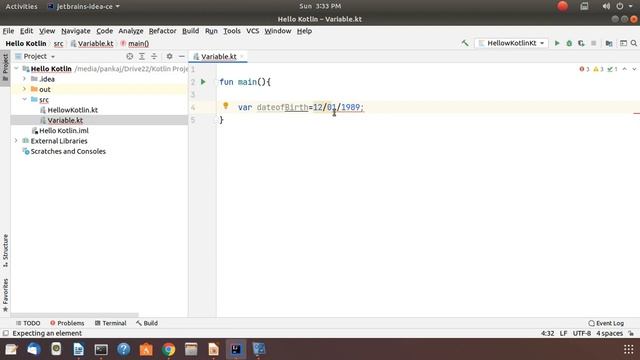
Task: Open the Problems tool window
Action: (67, 323)
